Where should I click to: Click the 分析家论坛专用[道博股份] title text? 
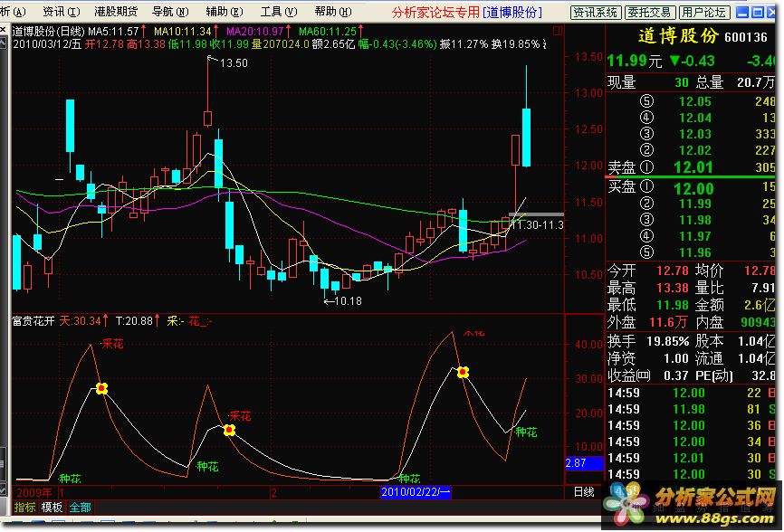click(x=466, y=12)
